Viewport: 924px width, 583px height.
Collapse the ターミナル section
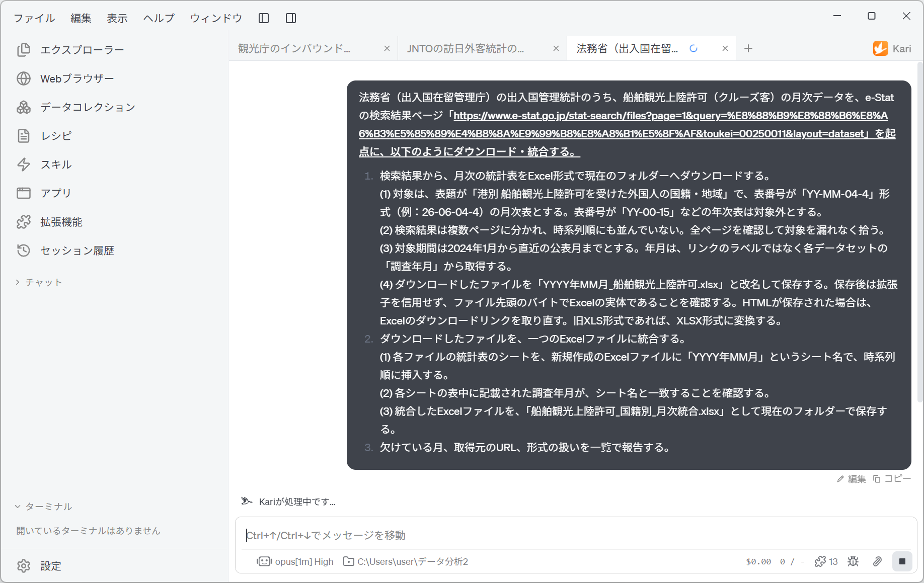click(44, 507)
